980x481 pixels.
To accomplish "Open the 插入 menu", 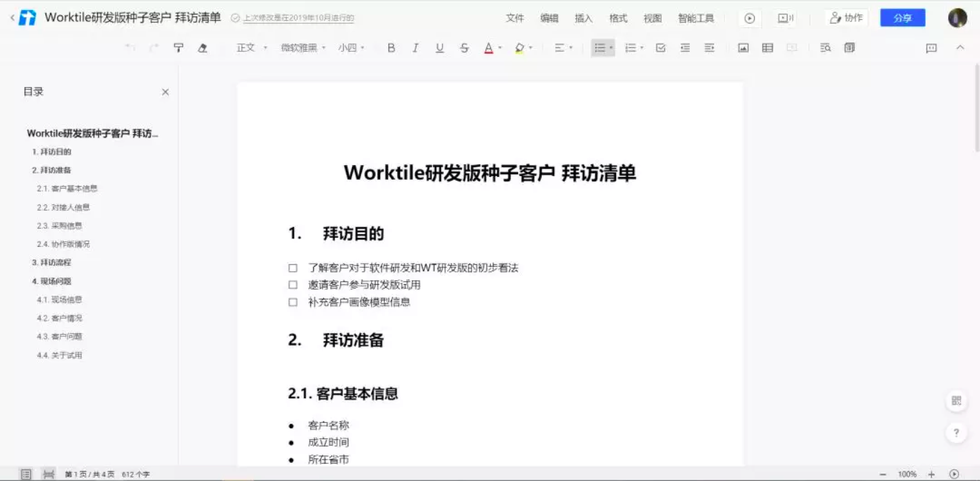I will coord(584,18).
